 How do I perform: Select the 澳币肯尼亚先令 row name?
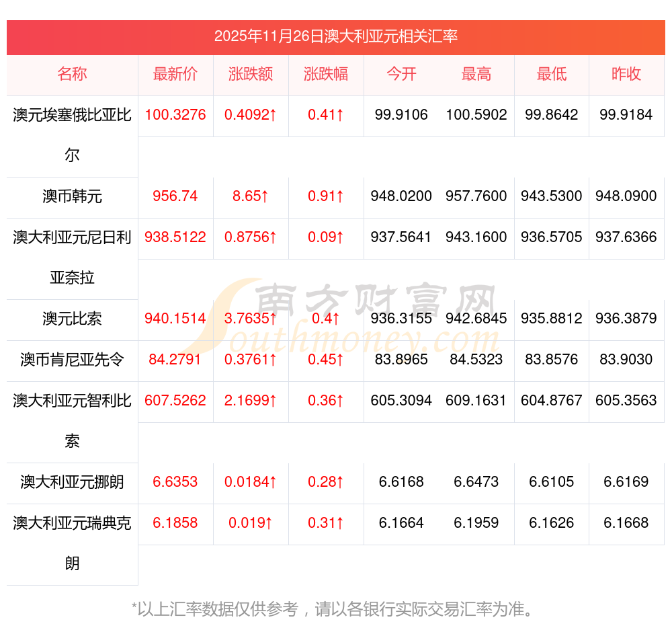(72, 360)
